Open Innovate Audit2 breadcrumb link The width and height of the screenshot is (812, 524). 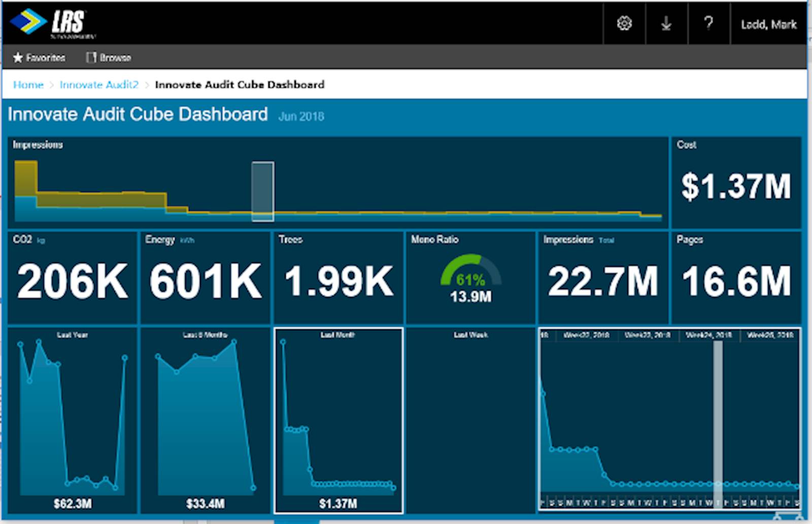(99, 85)
